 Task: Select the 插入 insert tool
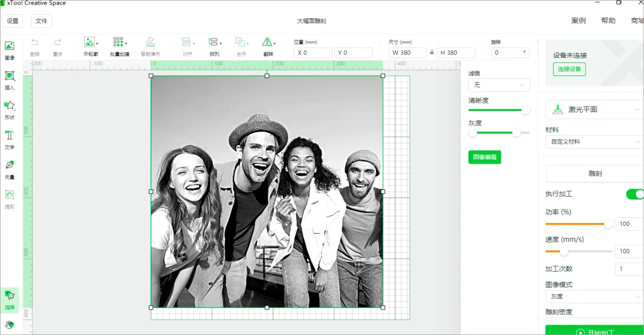coord(10,81)
